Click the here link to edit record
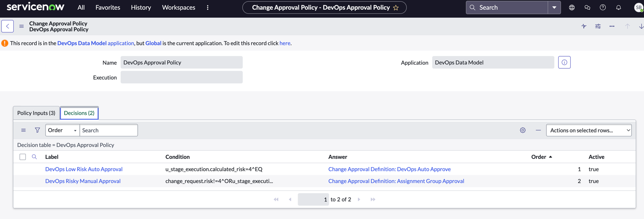The height and width of the screenshot is (219, 644). [285, 43]
